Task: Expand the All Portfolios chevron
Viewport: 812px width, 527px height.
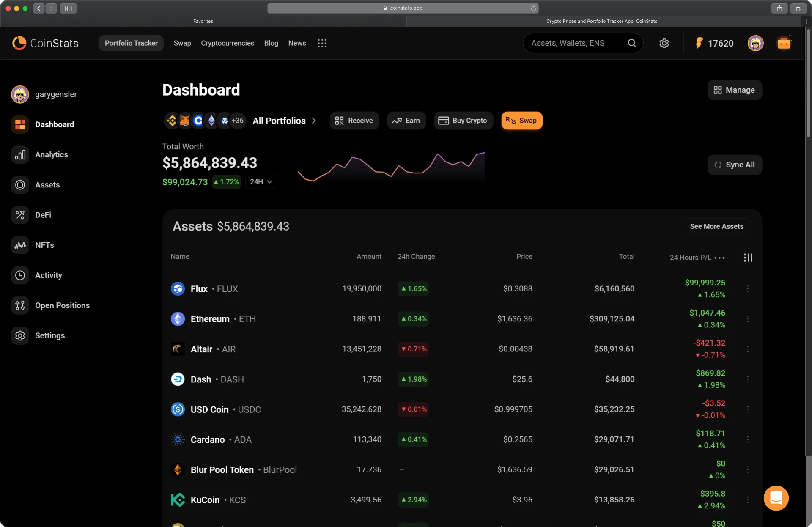Action: pos(314,121)
